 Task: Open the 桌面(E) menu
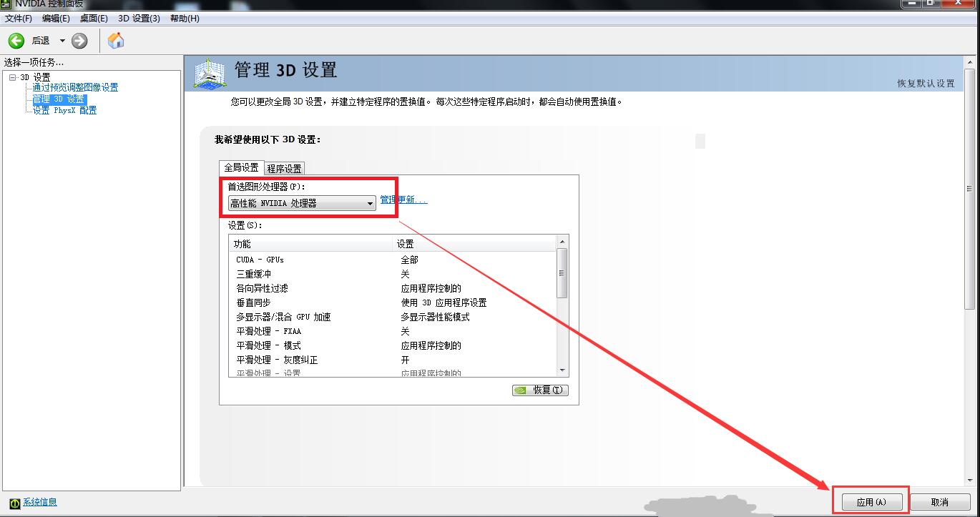coord(94,19)
